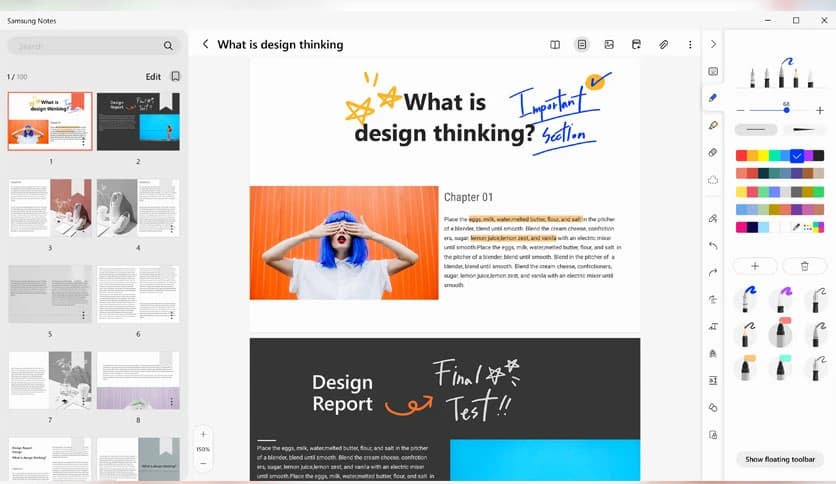This screenshot has height=484, width=836.
Task: Select the pen tool in side toolbar
Action: coord(713,98)
